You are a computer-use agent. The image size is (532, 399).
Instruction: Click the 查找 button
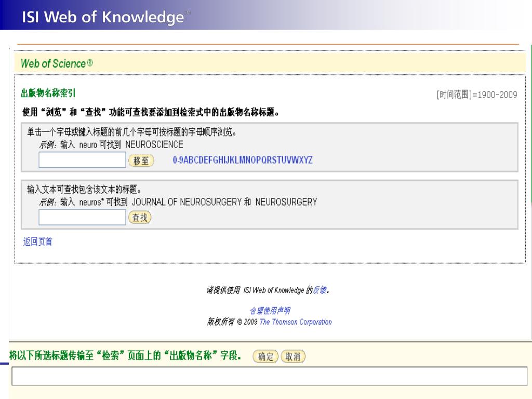tap(139, 218)
